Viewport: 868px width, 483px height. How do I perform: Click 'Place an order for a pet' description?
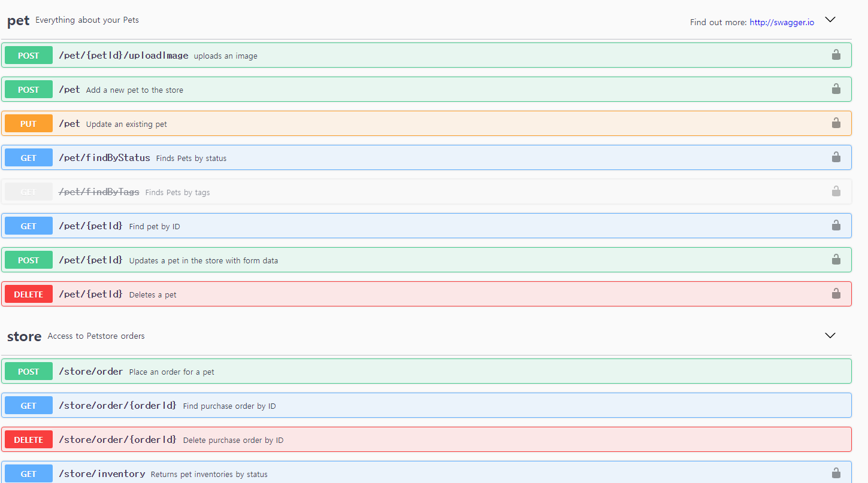click(x=172, y=372)
